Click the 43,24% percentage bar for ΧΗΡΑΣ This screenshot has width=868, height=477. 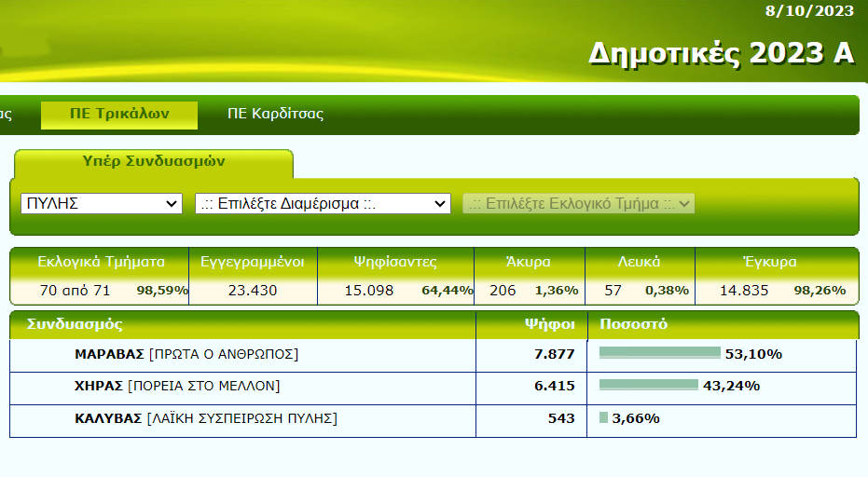pos(648,385)
